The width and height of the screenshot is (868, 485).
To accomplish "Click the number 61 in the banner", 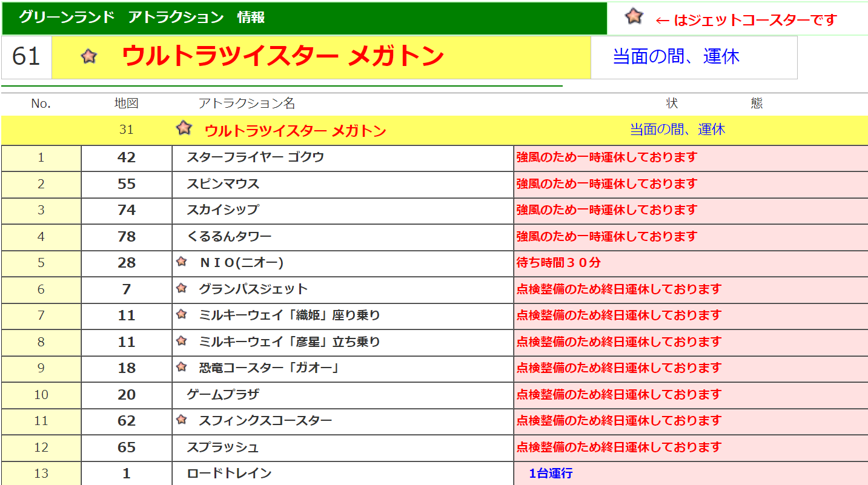I will click(x=26, y=57).
